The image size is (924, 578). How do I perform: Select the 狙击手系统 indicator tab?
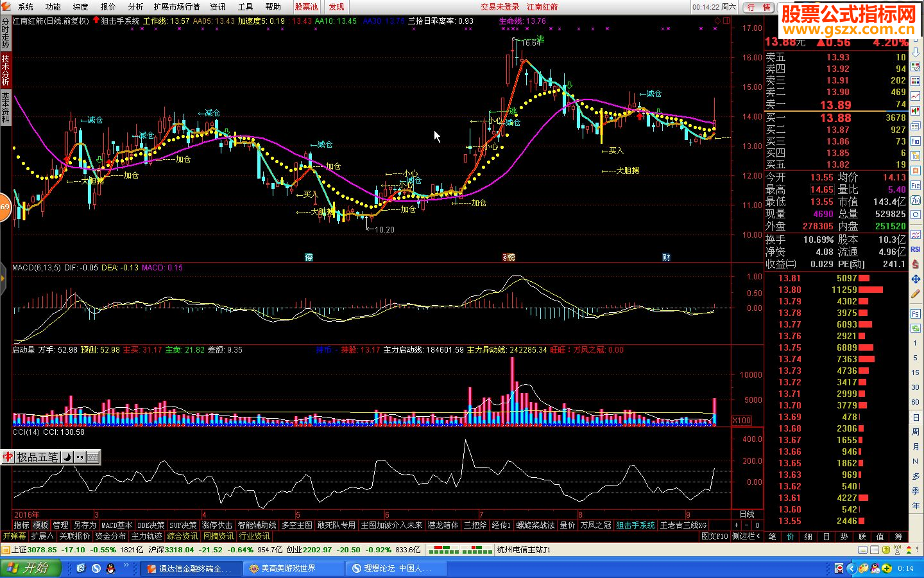point(635,525)
